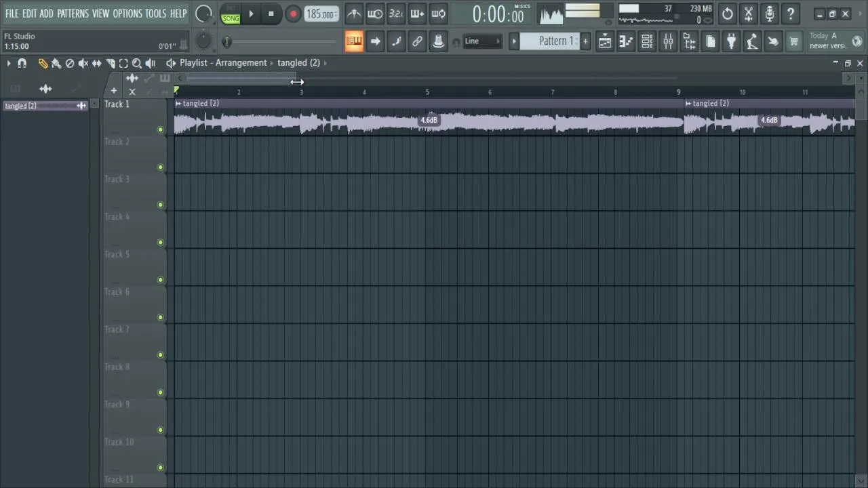Arm recording with the Record button
The width and height of the screenshot is (868, 488).
pos(293,14)
